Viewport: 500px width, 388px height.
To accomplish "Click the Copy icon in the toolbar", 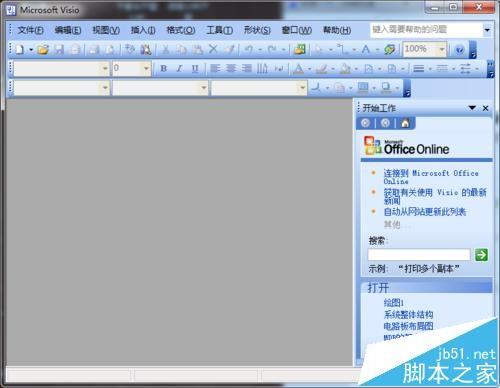I will click(x=182, y=50).
